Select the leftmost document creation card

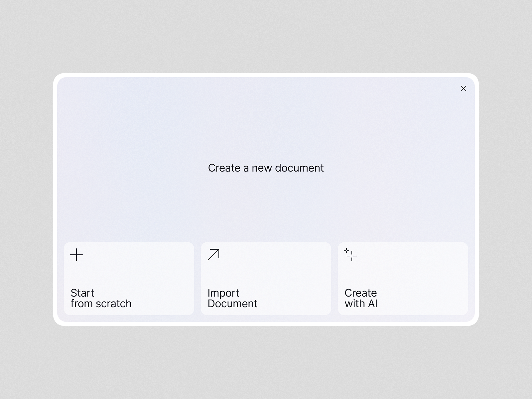point(129,278)
